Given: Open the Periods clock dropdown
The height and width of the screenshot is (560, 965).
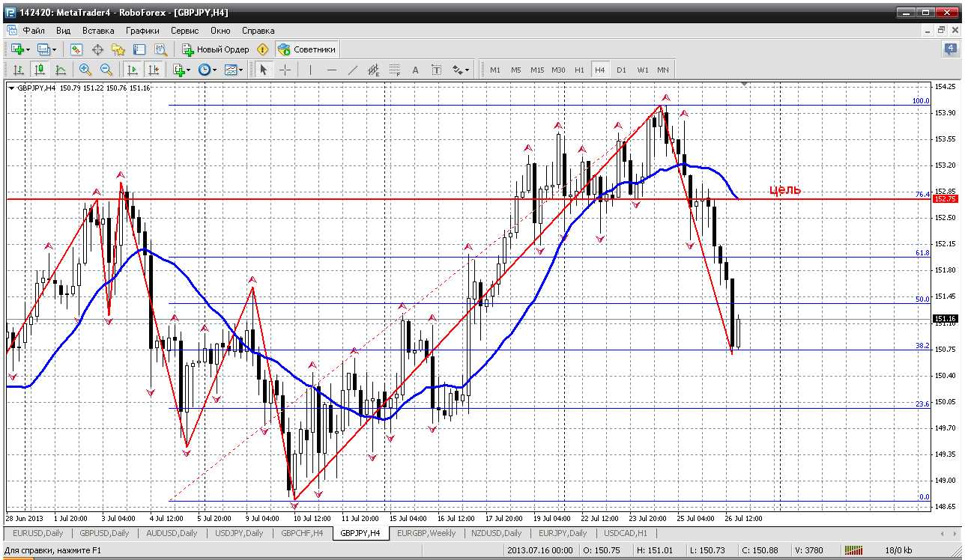Looking at the screenshot, I should tap(207, 70).
